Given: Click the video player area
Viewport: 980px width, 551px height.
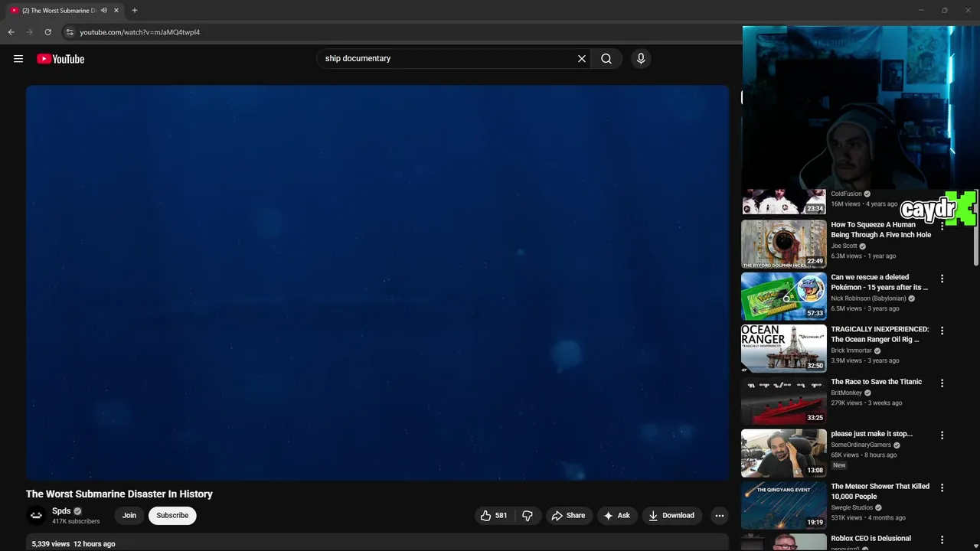Looking at the screenshot, I should (x=377, y=282).
